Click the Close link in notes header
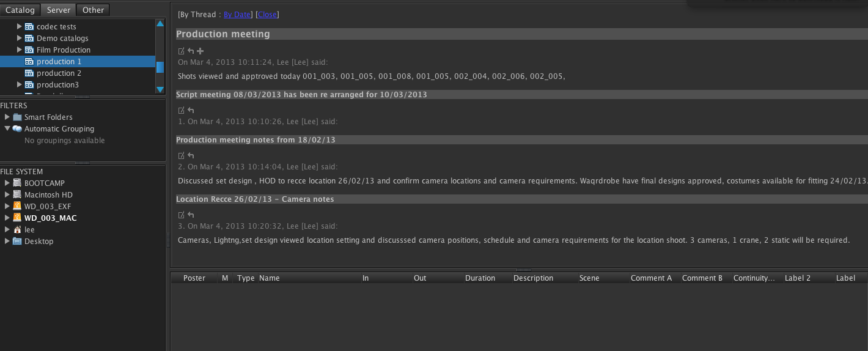The width and height of the screenshot is (868, 351). coord(267,15)
